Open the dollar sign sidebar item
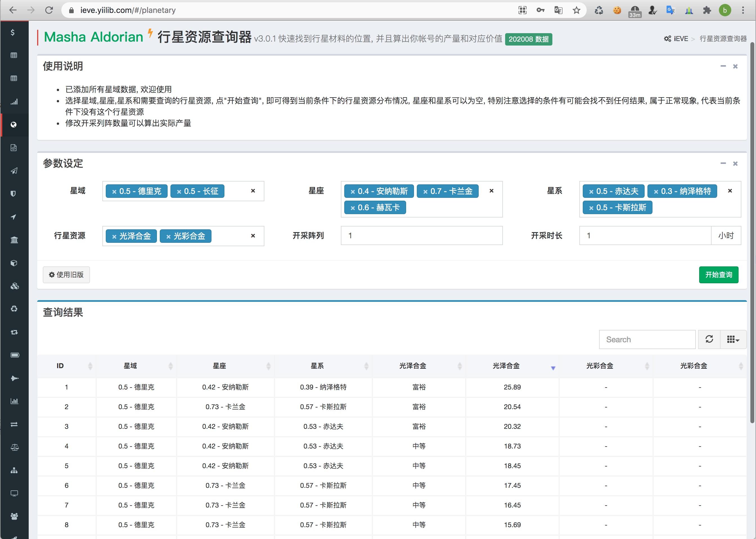This screenshot has width=756, height=539. 13,32
